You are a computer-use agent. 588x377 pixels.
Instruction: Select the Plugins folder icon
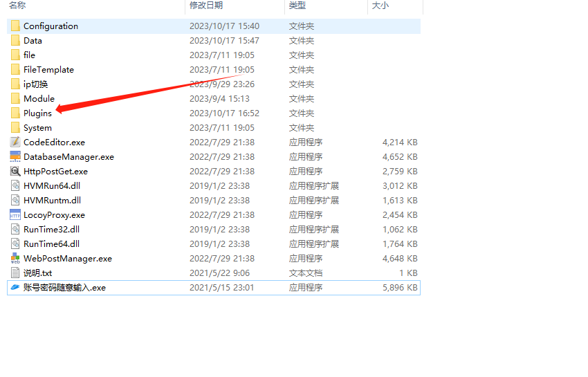pos(15,113)
